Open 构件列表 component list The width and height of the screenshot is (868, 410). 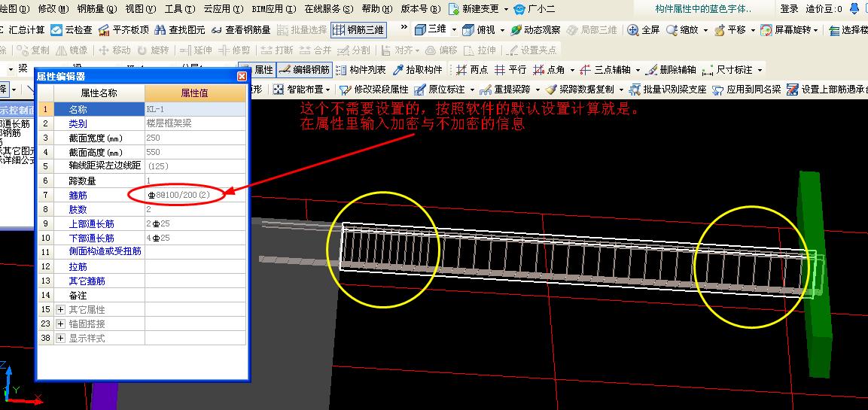click(x=361, y=70)
